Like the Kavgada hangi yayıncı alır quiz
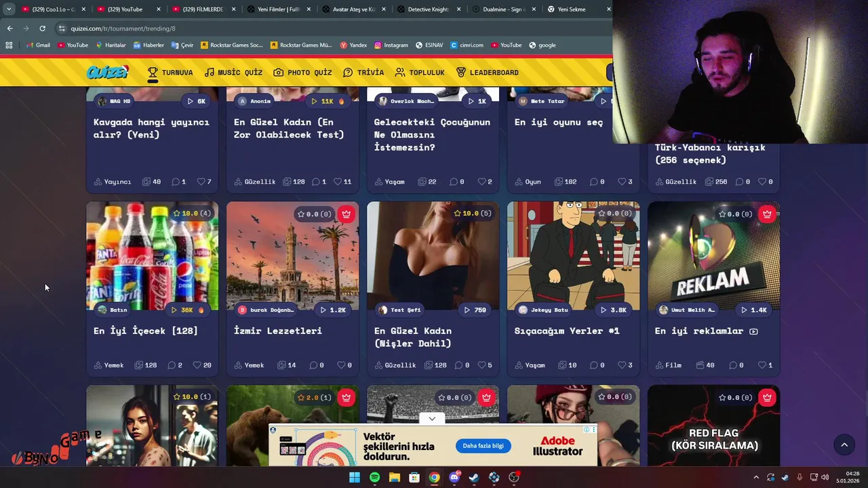868x488 pixels. [x=204, y=182]
